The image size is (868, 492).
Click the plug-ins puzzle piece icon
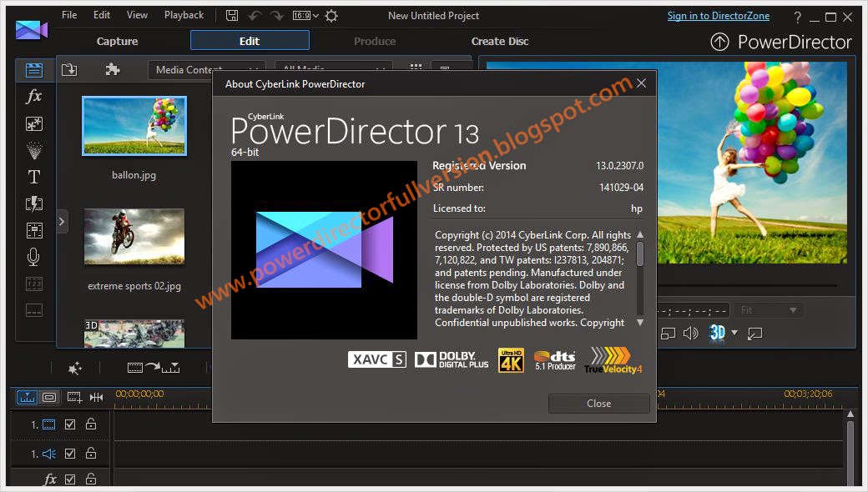click(113, 70)
